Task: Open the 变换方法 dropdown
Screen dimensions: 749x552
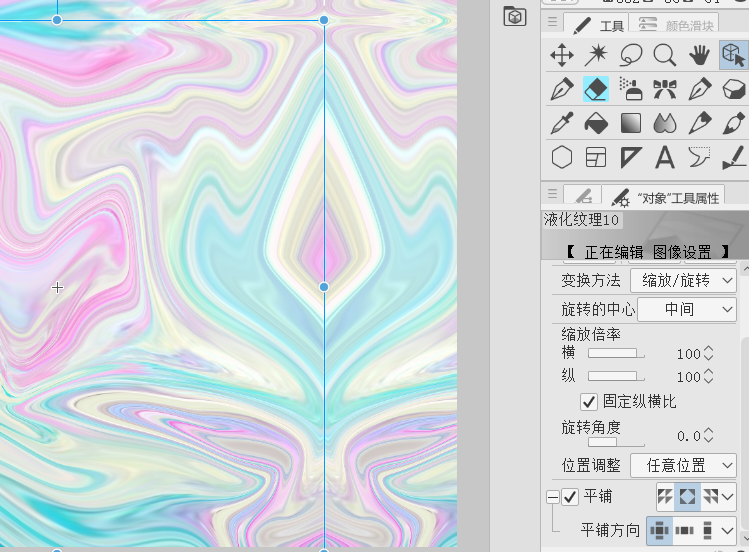Action: tap(683, 280)
